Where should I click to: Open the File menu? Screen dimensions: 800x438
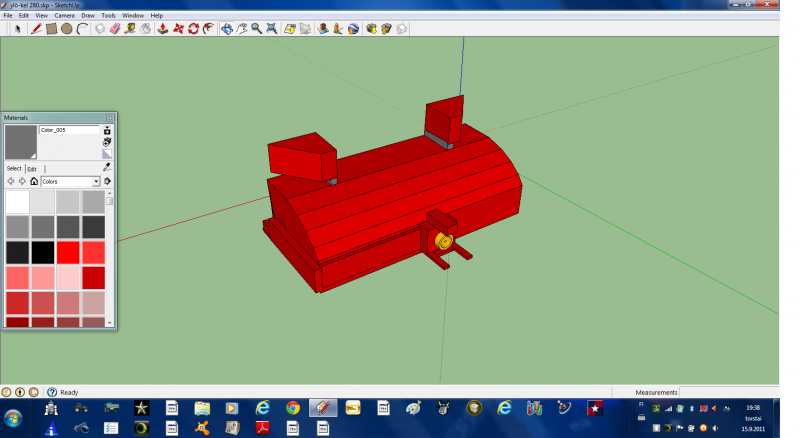[8, 16]
